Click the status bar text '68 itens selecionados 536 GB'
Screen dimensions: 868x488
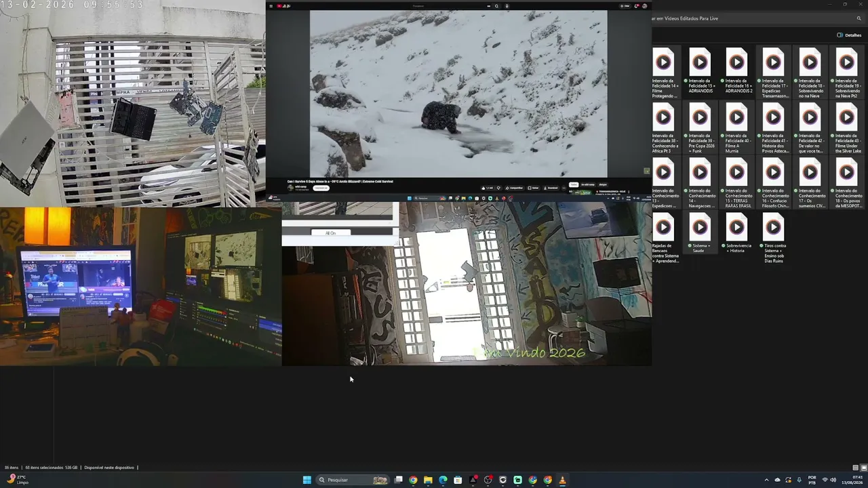click(x=52, y=468)
